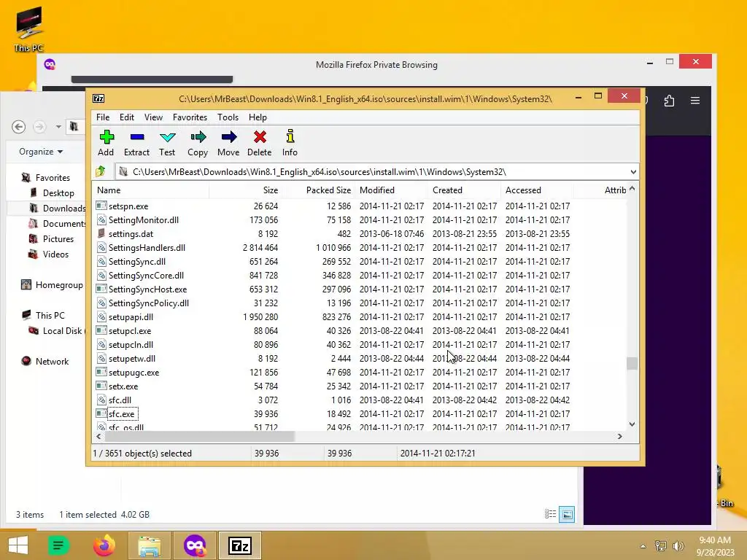Select the SettingMonitor.dll file
Image resolution: width=747 pixels, height=560 pixels.
(x=144, y=220)
